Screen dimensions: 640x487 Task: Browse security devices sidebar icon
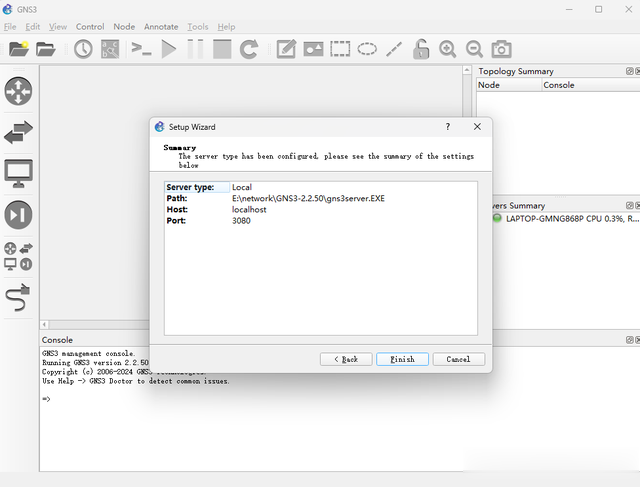[18, 215]
